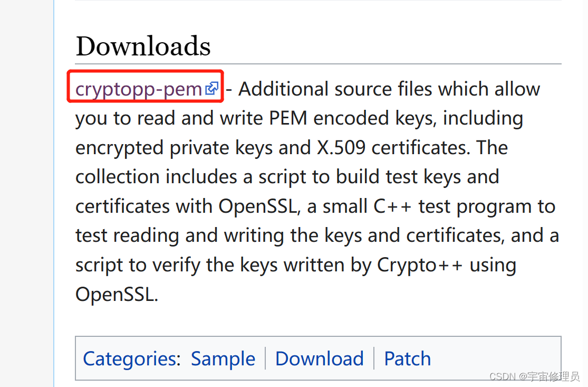Go to the Patch category
The image size is (588, 387).
point(408,359)
